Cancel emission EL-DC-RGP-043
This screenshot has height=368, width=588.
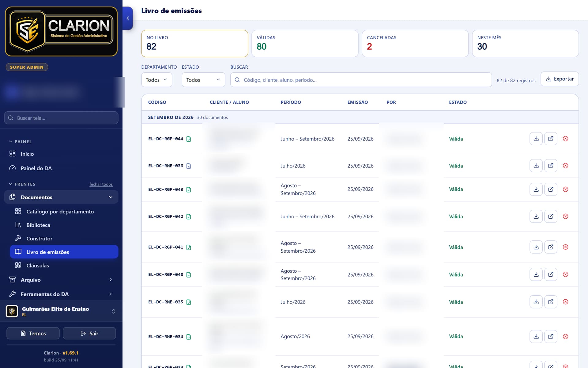[565, 189]
